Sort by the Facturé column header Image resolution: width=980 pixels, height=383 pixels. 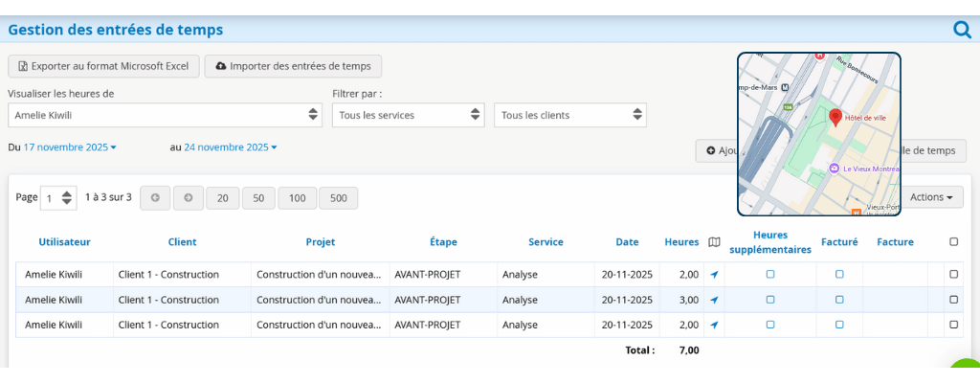coord(839,242)
